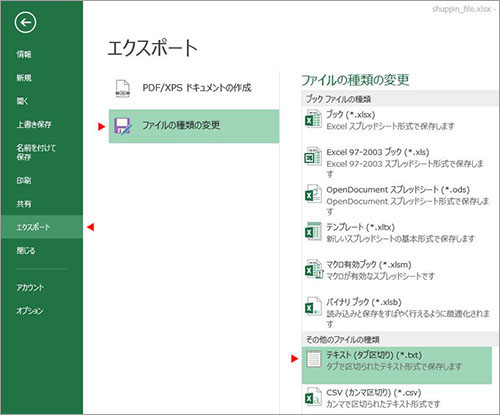500x415 pixels.
Task: Choose the CSV (comma delimited) icon
Action: pos(313,397)
